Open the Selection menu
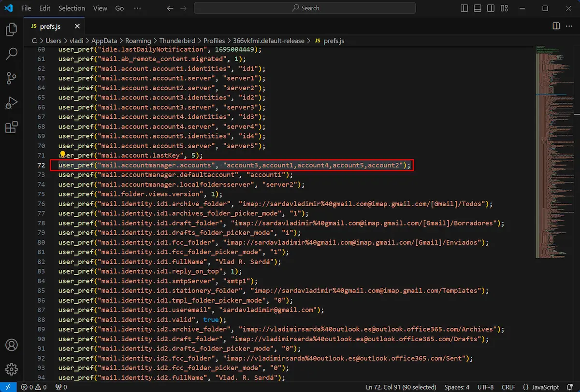Screen dimensions: 580x392 72,8
